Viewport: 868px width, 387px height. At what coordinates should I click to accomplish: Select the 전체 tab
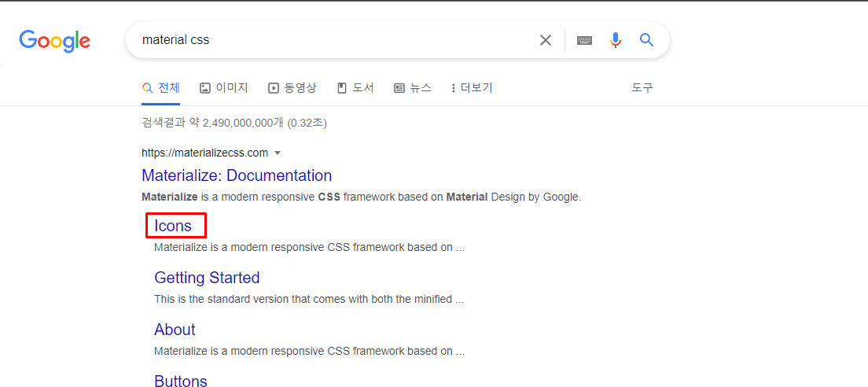[x=161, y=87]
